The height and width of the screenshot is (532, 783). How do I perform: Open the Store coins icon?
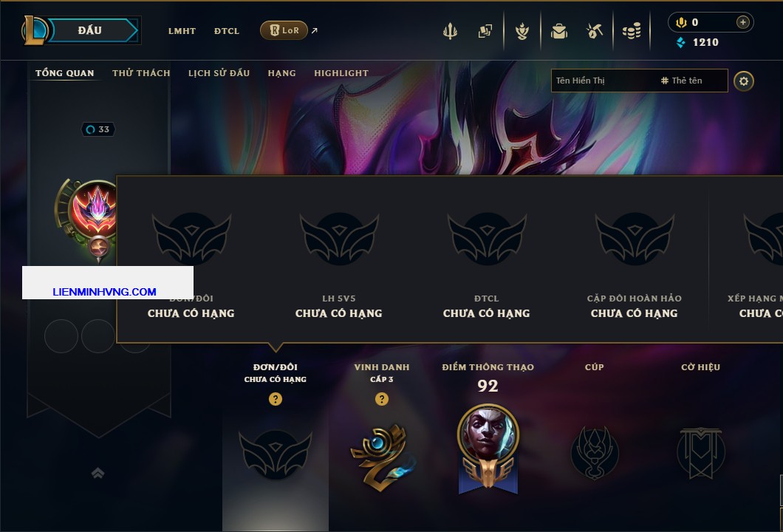[x=632, y=32]
